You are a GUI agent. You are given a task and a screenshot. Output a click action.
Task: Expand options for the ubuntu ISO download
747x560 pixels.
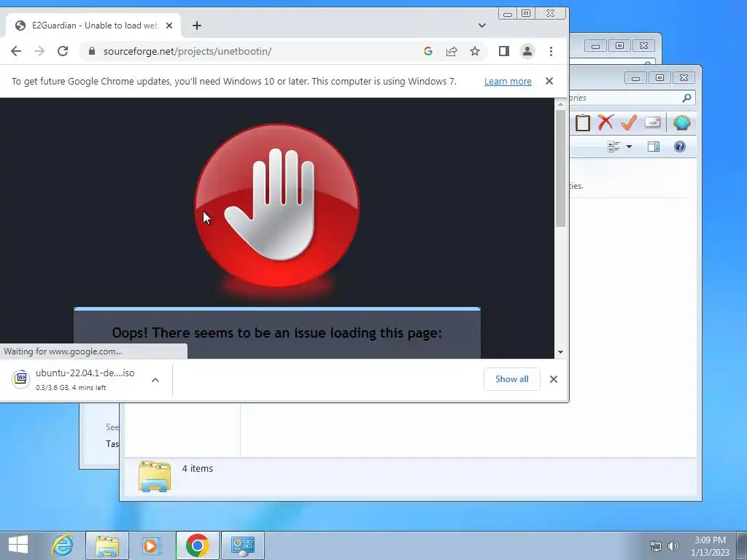(155, 379)
